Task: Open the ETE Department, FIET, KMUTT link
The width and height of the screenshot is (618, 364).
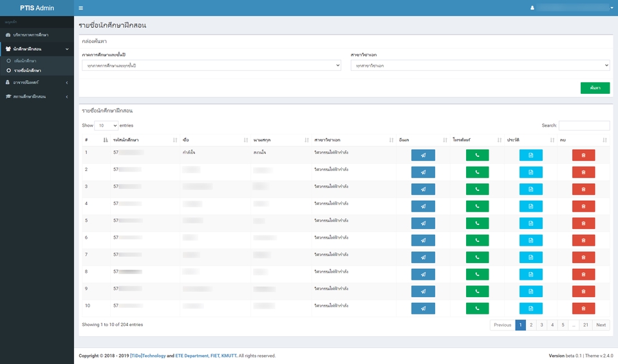Action: coord(206,356)
